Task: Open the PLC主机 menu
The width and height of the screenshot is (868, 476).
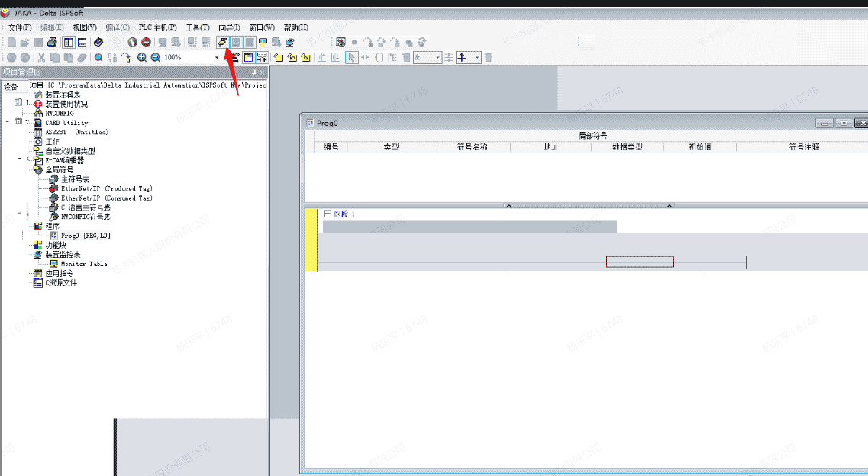Action: coord(157,27)
